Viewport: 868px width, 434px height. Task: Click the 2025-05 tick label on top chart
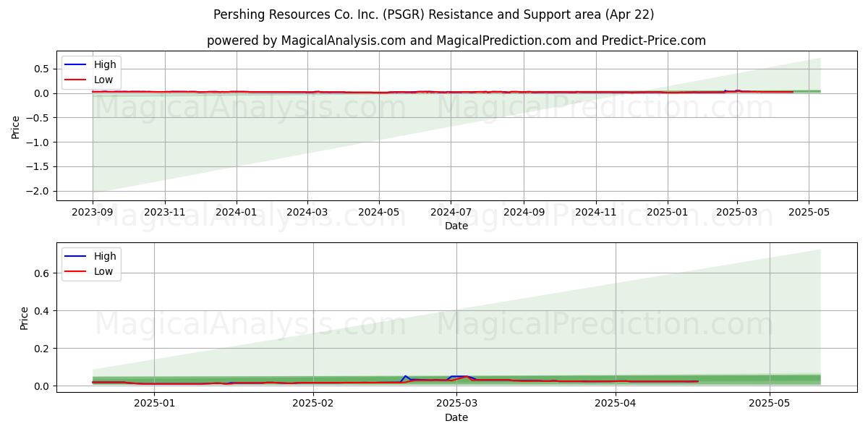click(x=809, y=213)
